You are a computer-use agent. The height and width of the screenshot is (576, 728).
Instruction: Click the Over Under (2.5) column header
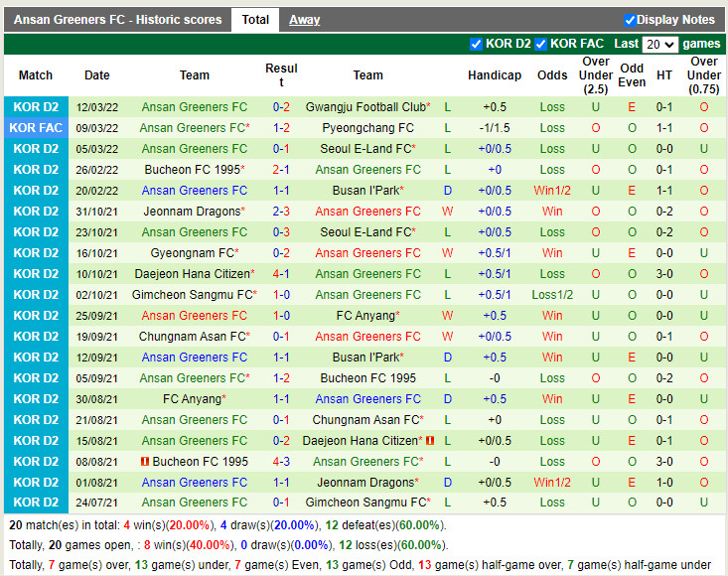(x=596, y=75)
